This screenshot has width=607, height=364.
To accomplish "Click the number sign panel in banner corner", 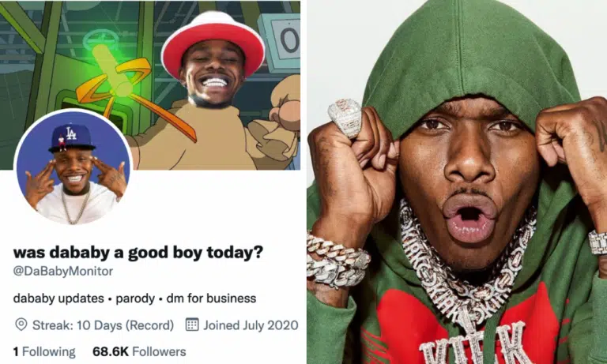I will pyautogui.click(x=282, y=41).
